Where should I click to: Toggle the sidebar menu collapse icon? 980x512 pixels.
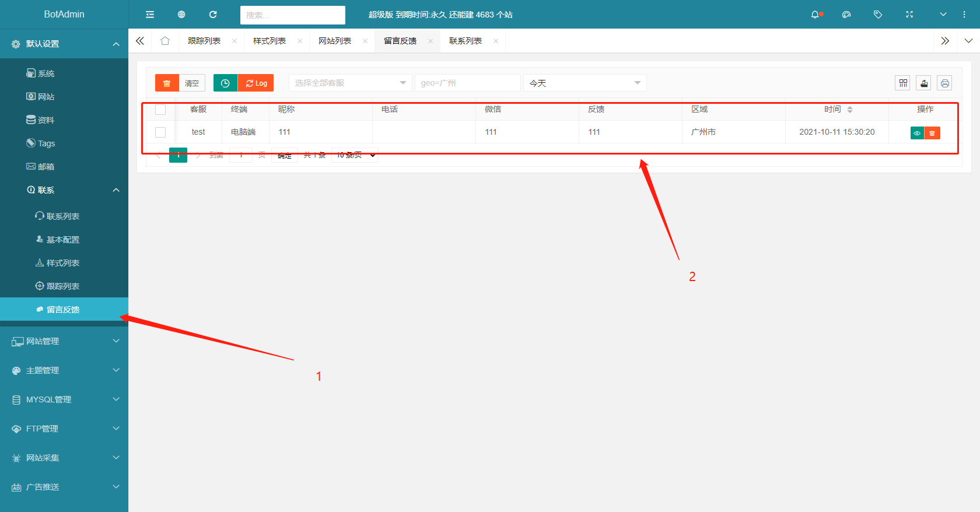pos(150,15)
